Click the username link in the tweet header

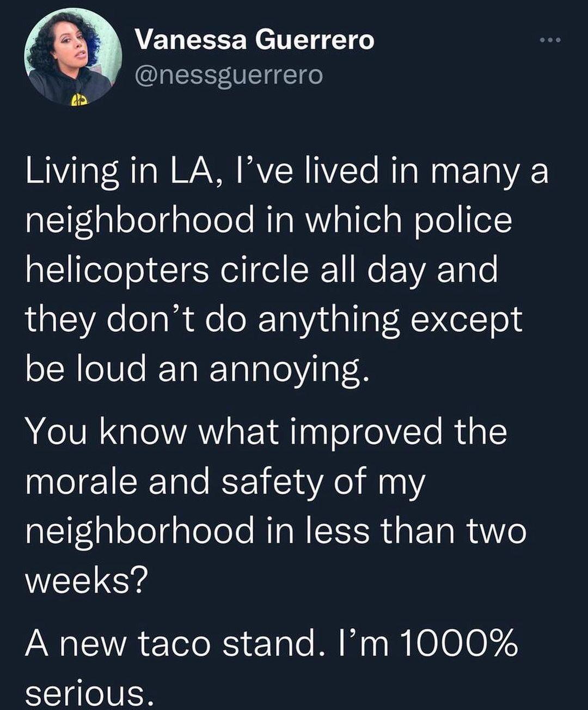[x=231, y=76]
